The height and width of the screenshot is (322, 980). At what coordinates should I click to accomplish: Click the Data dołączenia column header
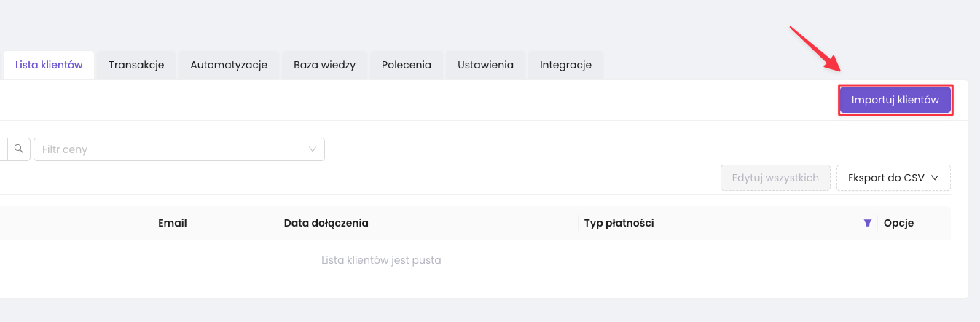pos(326,223)
